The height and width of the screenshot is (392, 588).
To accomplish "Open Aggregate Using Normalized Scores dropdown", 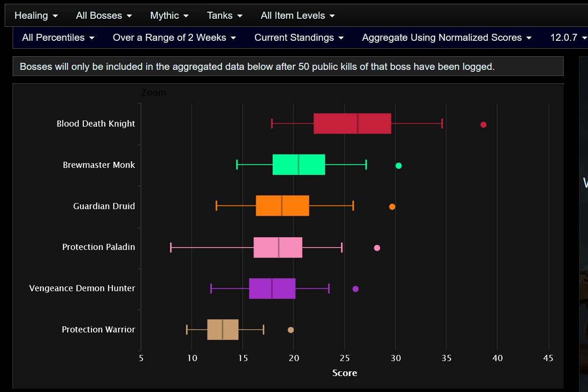I will pyautogui.click(x=447, y=38).
